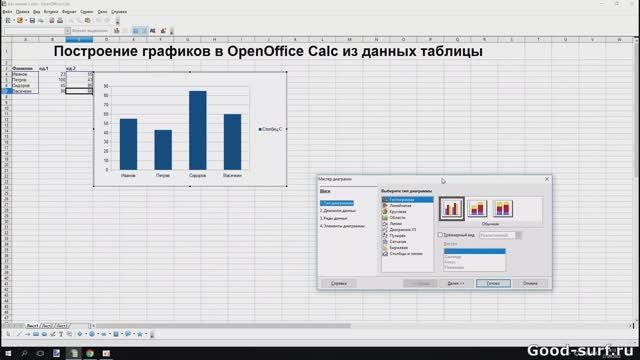640x360 pixels.
Task: Expand the Basic Shapes dropdown arrow
Action: (86, 334)
